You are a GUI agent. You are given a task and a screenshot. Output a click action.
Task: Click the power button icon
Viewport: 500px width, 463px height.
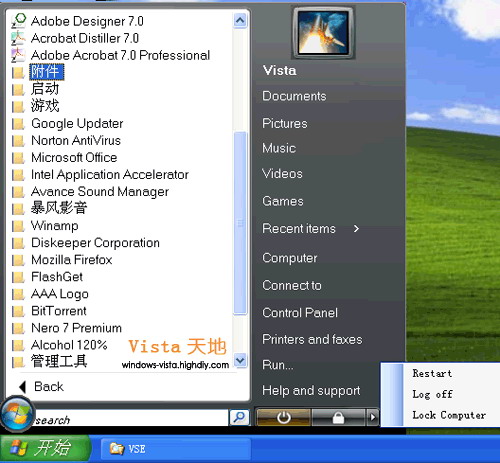283,417
